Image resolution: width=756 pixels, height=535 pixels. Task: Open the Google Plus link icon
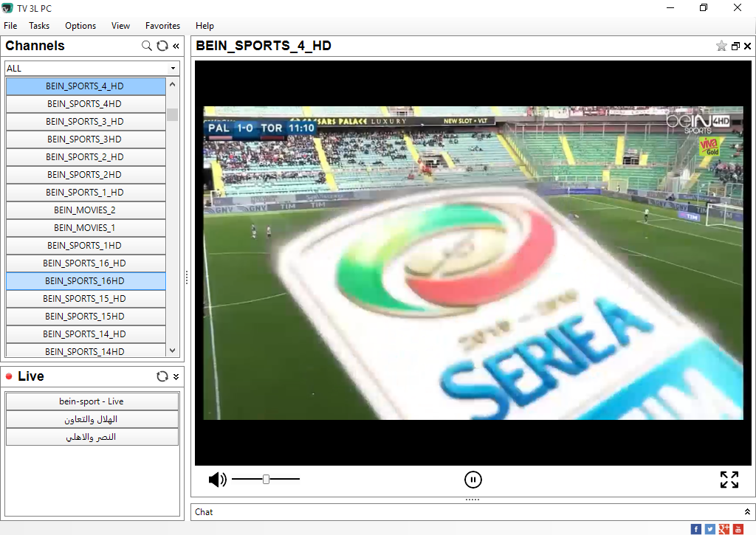pyautogui.click(x=724, y=529)
